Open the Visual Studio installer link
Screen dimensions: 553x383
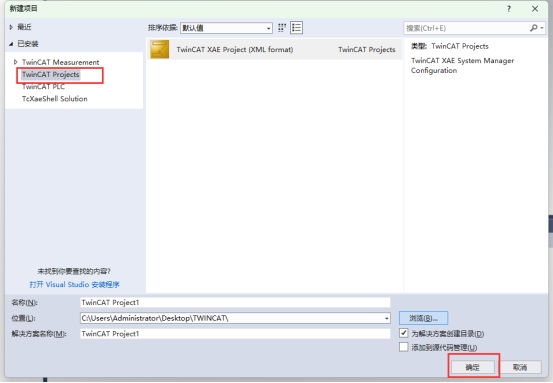pos(74,285)
